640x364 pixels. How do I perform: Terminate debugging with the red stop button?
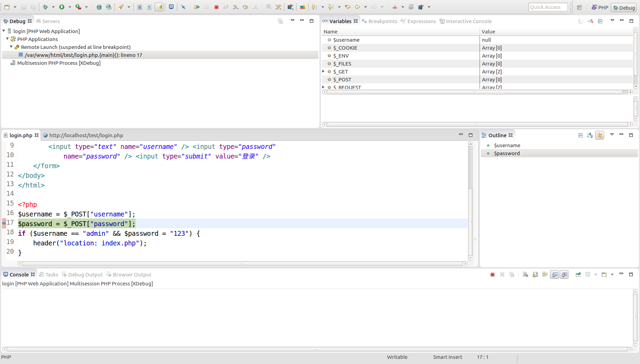point(216,7)
